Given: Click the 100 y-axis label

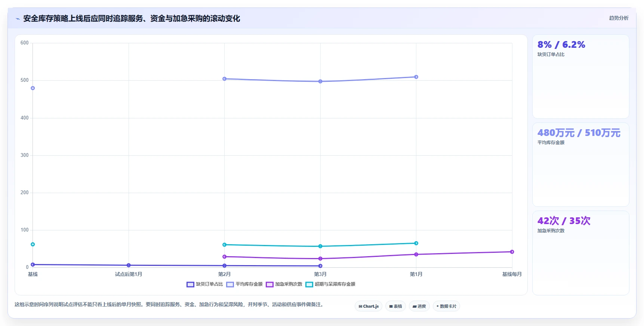Looking at the screenshot, I should pos(25,230).
